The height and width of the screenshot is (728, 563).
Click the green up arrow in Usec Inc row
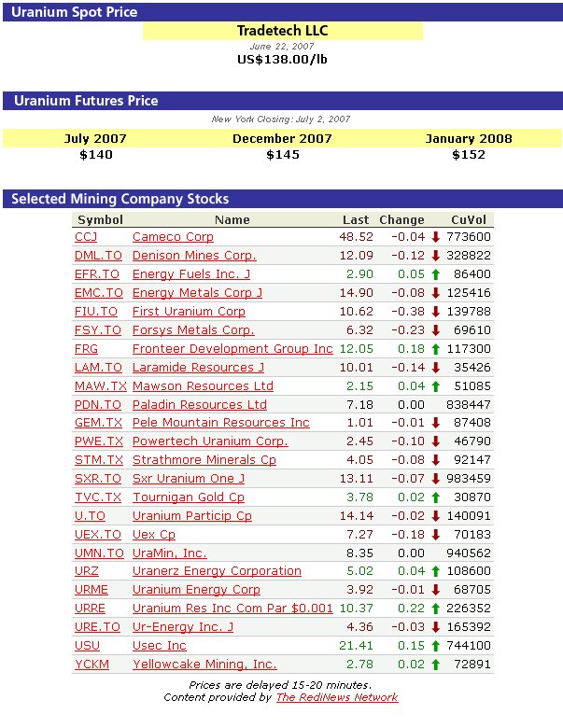point(435,645)
